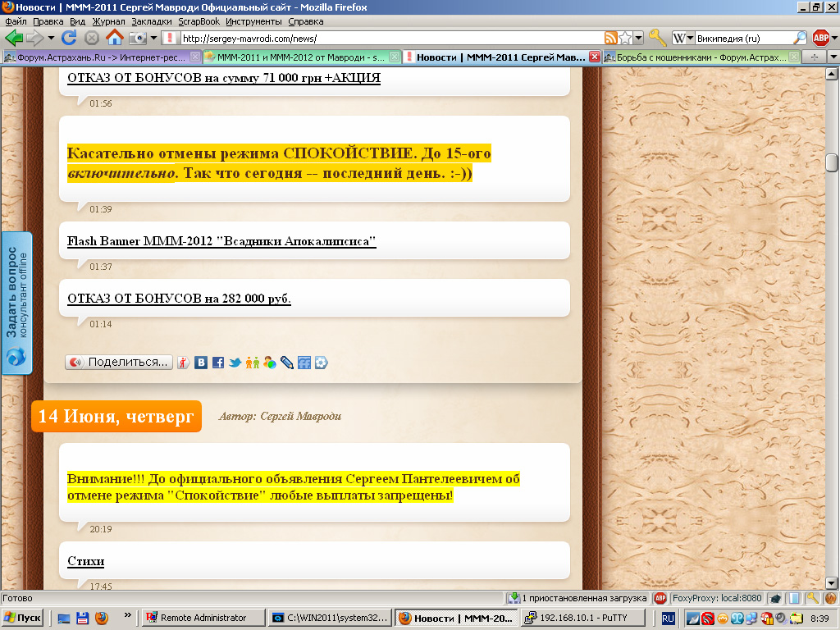Open the Правка menu
Screen dimensions: 840x630
(48, 21)
